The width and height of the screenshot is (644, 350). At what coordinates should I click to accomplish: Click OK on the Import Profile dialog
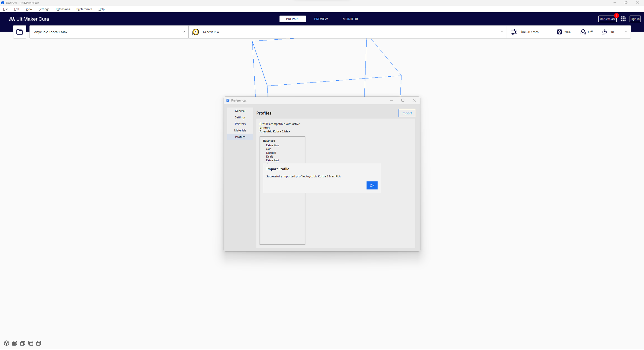pos(372,185)
